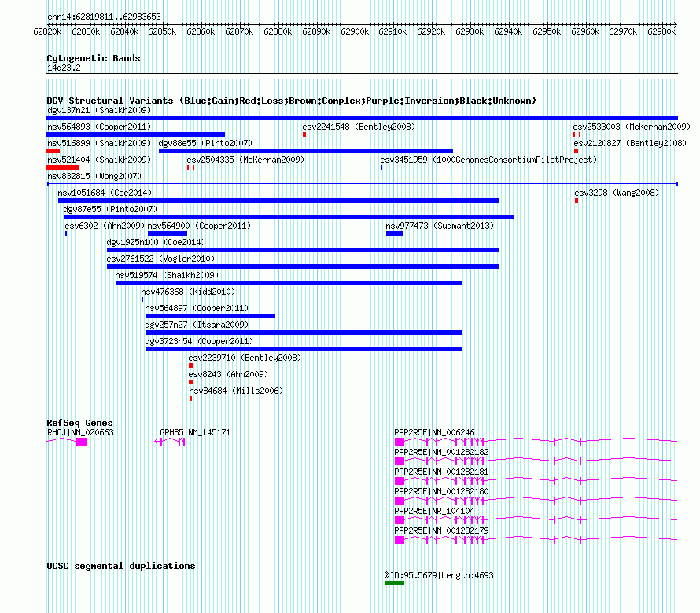Screen dimensions: 700x613
Task: Open dgv257n27 (Itsara2009) label
Action: point(197,325)
